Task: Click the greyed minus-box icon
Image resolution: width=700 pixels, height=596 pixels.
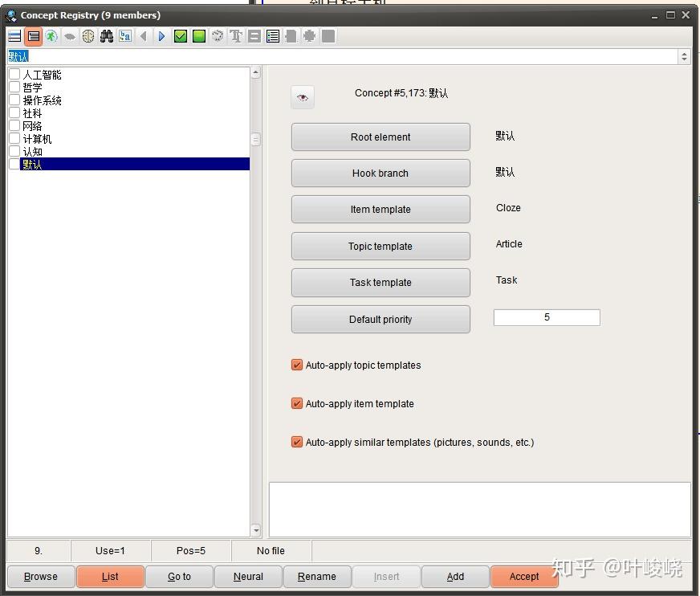Action: [x=254, y=36]
